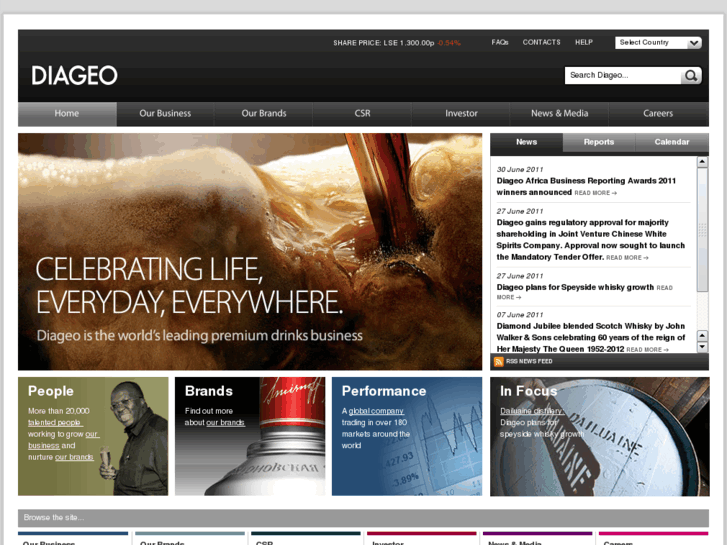This screenshot has height=545, width=727.
Task: Click the 'talented people' link
Action: tap(55, 423)
